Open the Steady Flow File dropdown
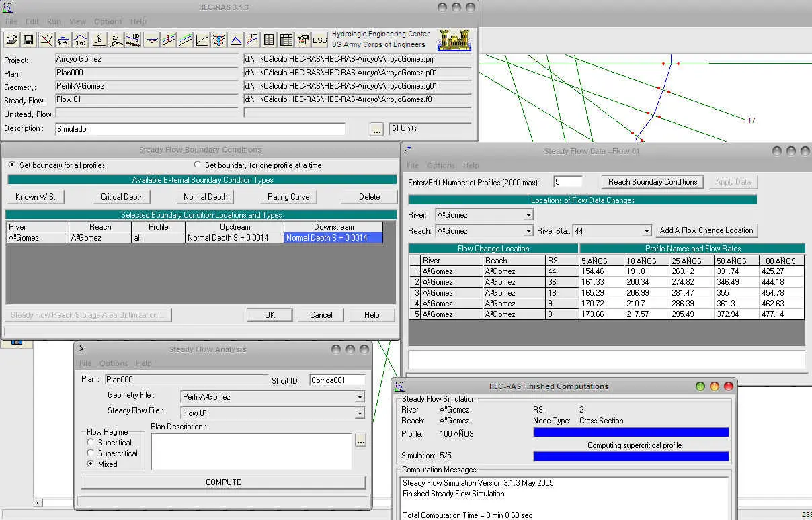 pos(360,413)
